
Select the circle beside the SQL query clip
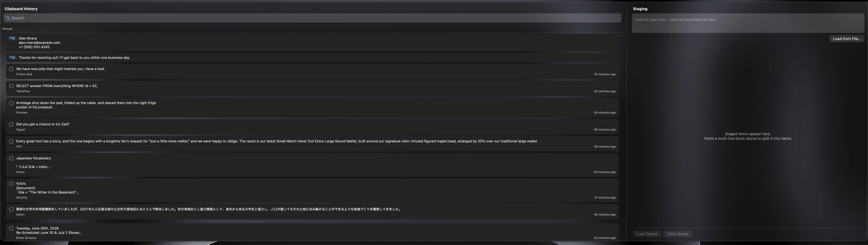pos(11,86)
